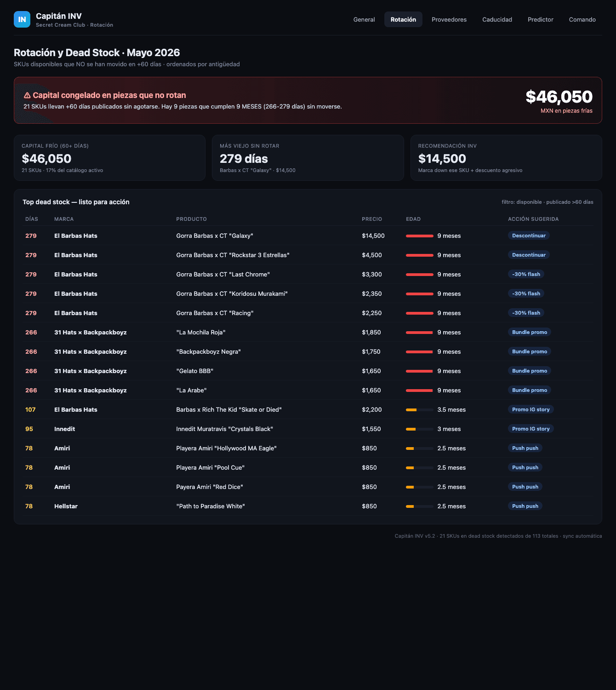Click the $46,050 total in the alert banner
Image resolution: width=616 pixels, height=690 pixels.
(x=559, y=97)
